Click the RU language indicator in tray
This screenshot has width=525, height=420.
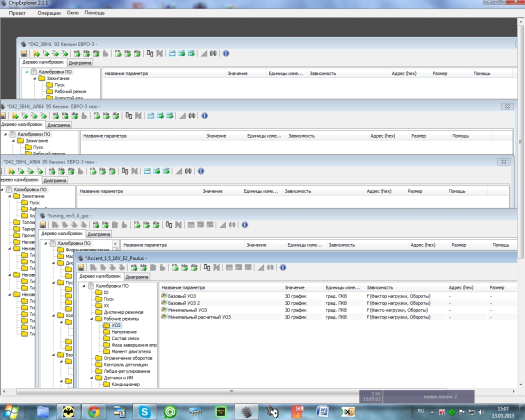coord(421,411)
